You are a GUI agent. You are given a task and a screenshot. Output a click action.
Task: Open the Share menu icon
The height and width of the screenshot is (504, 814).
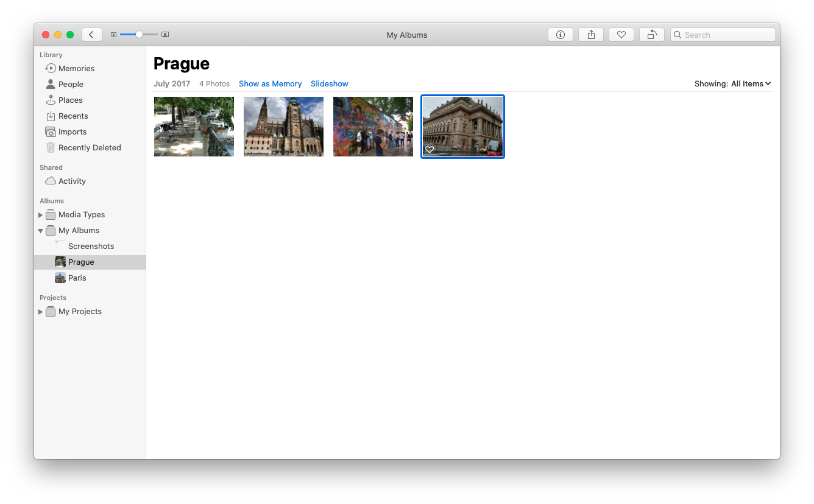[590, 35]
